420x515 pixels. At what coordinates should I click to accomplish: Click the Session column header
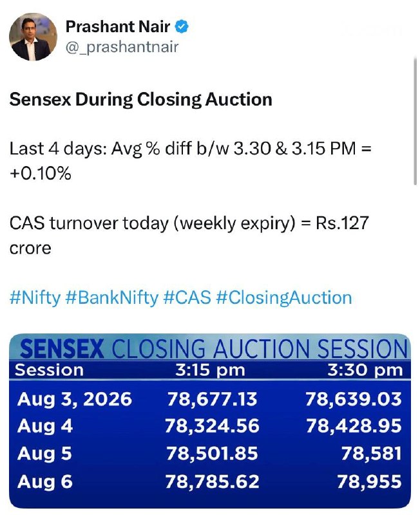(x=50, y=370)
